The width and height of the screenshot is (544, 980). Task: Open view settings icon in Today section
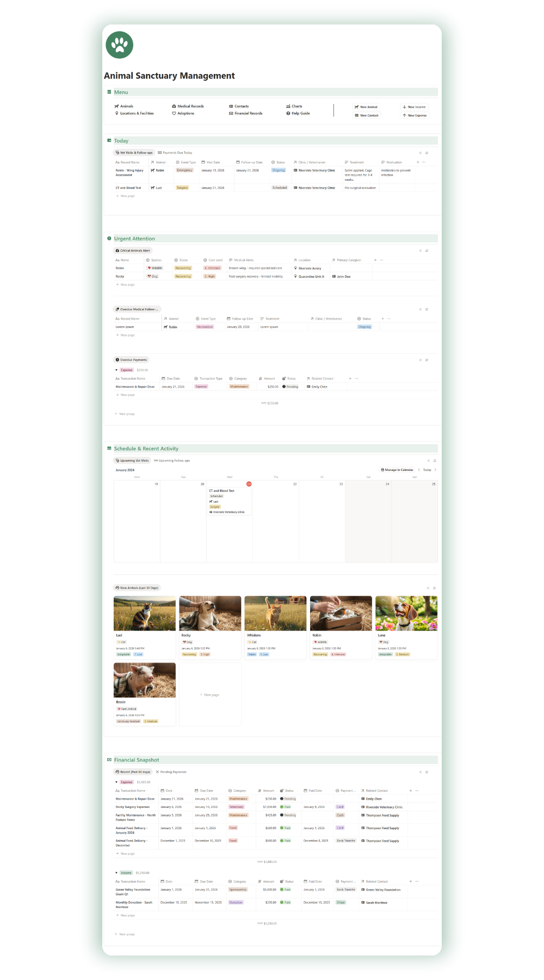(426, 153)
